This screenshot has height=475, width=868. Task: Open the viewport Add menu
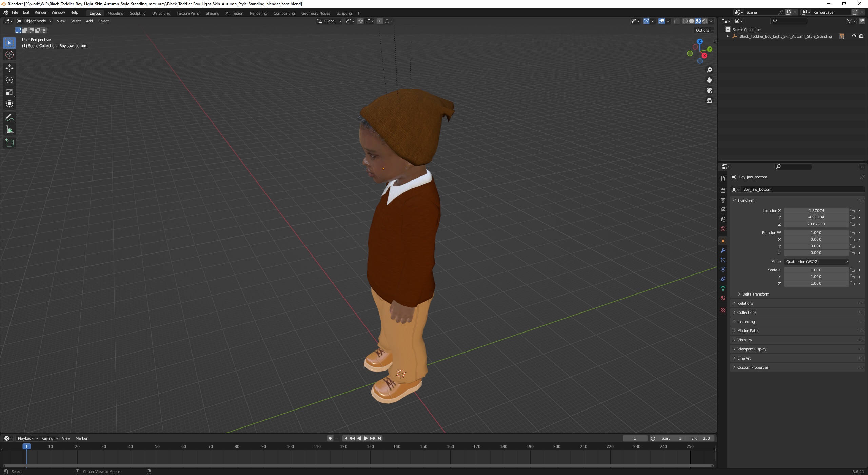pyautogui.click(x=89, y=21)
